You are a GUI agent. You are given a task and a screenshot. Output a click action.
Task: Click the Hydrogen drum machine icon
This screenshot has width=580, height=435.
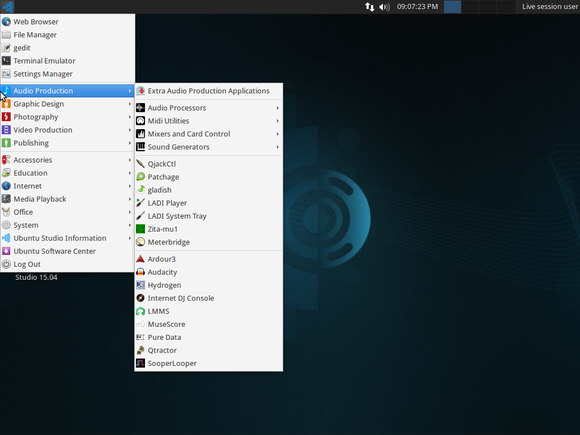(140, 285)
